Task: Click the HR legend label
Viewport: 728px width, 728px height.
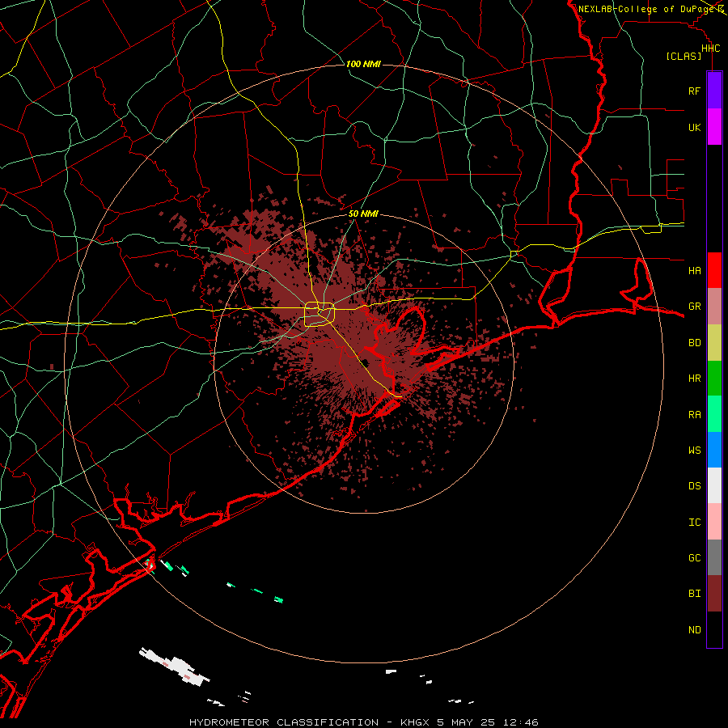Action: 694,379
